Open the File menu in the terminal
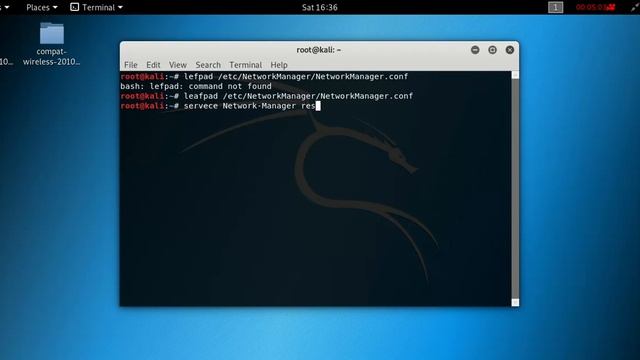Viewport: 640px width, 360px height. click(131, 65)
